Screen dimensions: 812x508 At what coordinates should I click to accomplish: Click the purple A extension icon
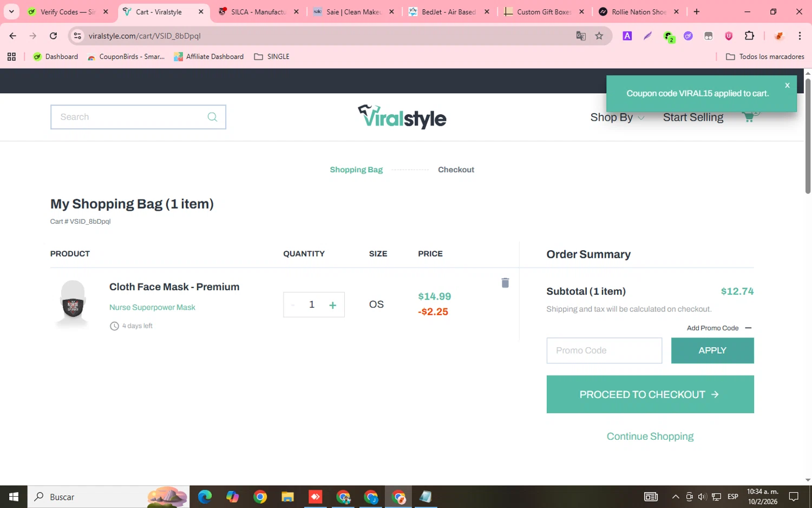point(627,36)
